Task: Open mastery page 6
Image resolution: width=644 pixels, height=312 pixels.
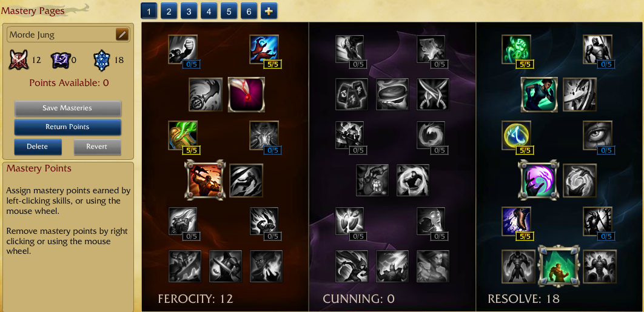Action: [x=249, y=11]
